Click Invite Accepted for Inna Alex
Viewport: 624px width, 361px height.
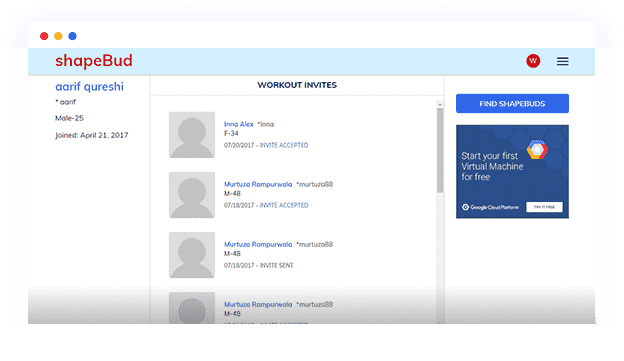click(284, 145)
